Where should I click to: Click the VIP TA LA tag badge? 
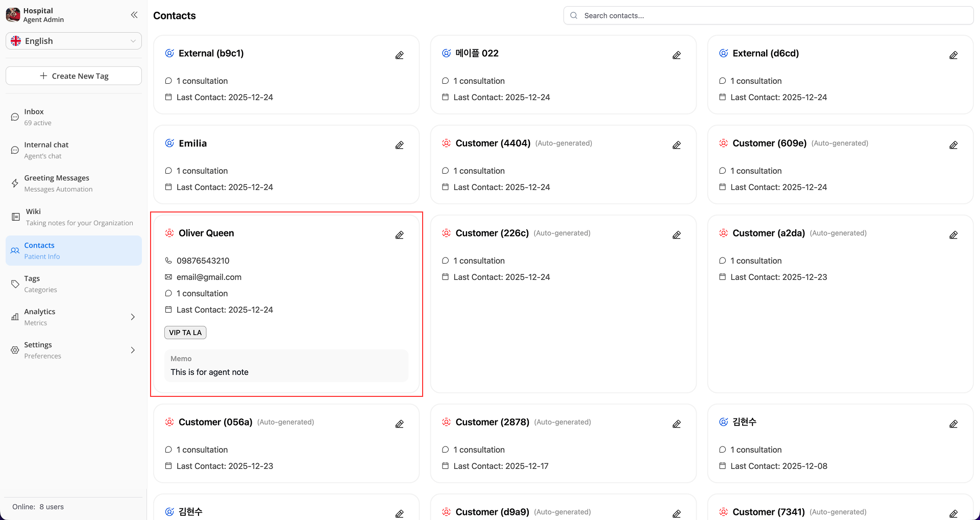click(x=185, y=333)
